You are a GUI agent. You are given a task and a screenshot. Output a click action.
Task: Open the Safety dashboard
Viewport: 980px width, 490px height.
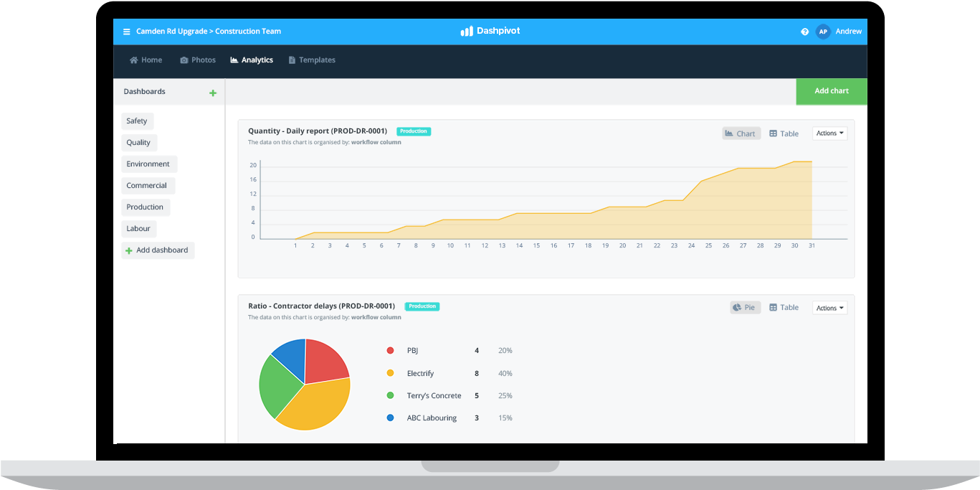pos(137,121)
